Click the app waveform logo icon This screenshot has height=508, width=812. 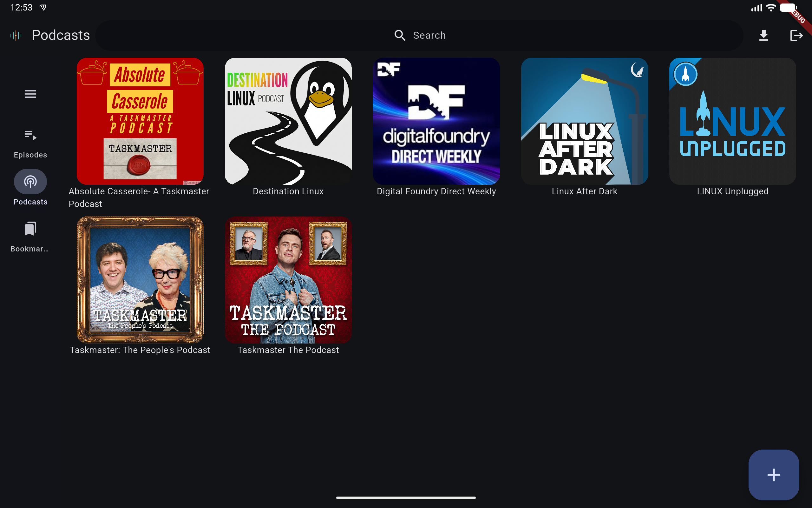pos(16,35)
